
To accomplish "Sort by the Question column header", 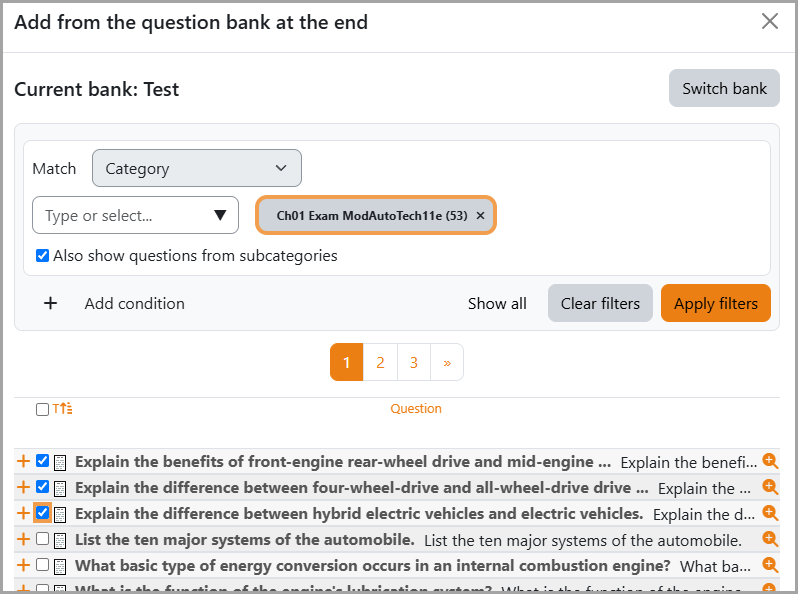I will pos(416,409).
